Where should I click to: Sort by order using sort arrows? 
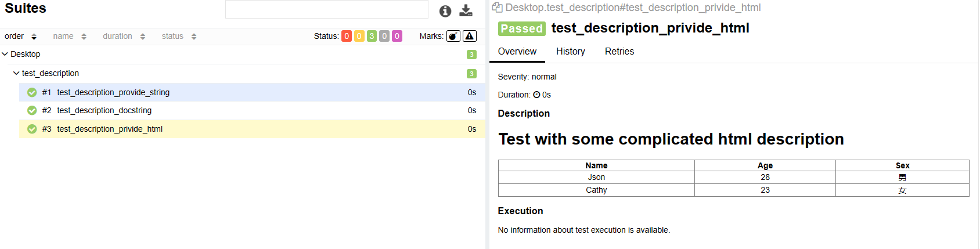[34, 37]
